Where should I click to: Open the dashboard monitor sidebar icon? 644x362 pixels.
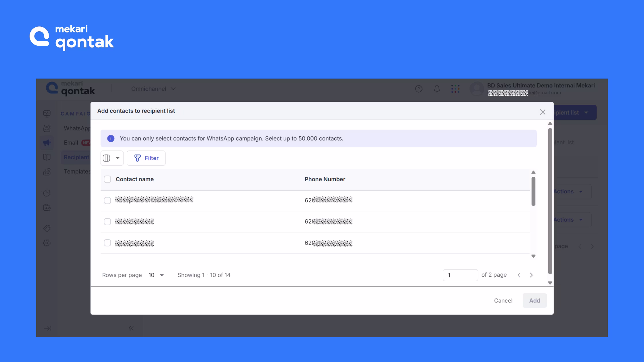pyautogui.click(x=47, y=113)
